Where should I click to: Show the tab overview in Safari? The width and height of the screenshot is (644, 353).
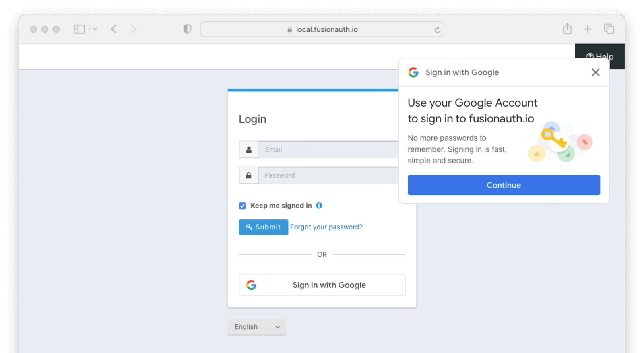tap(609, 29)
